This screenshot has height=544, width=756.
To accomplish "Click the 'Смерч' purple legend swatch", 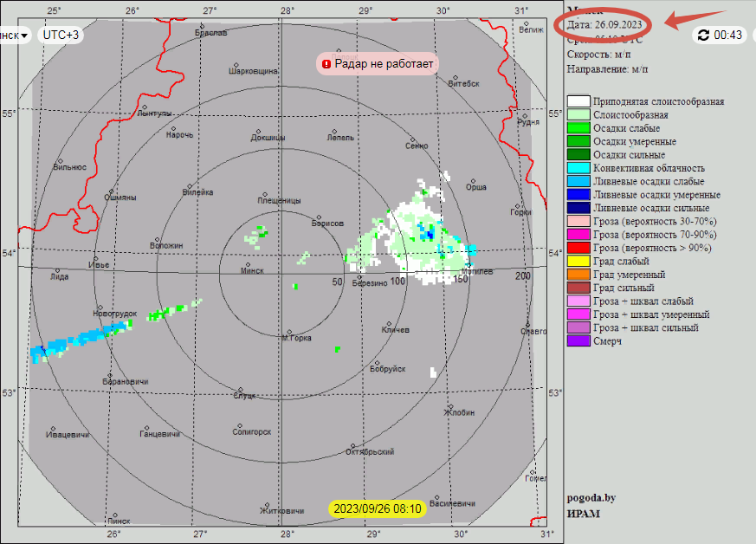I will 578,341.
